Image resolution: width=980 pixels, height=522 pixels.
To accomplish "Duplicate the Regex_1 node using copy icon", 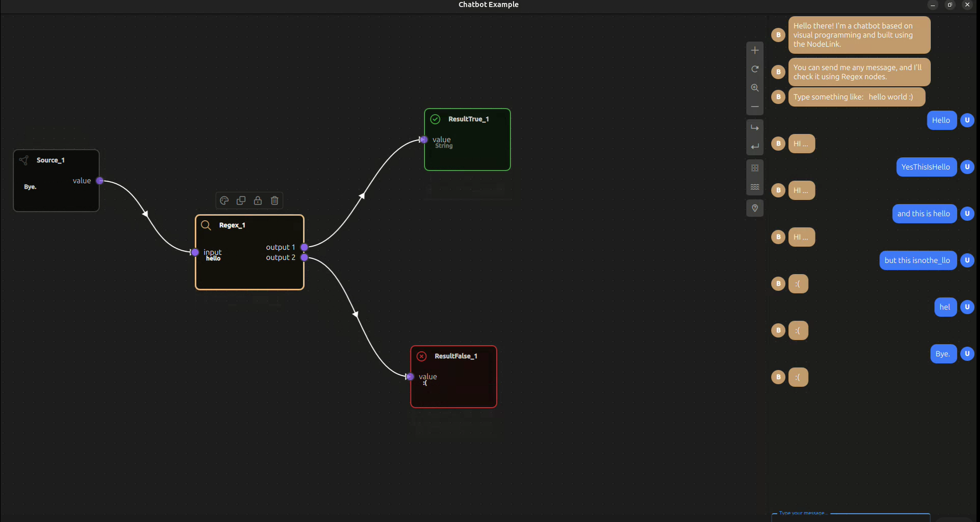I will (x=241, y=201).
